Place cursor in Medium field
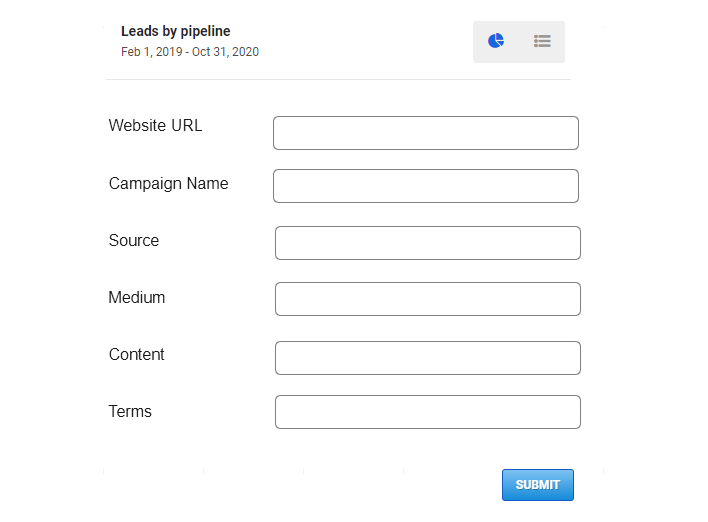The image size is (708, 522). pos(428,299)
